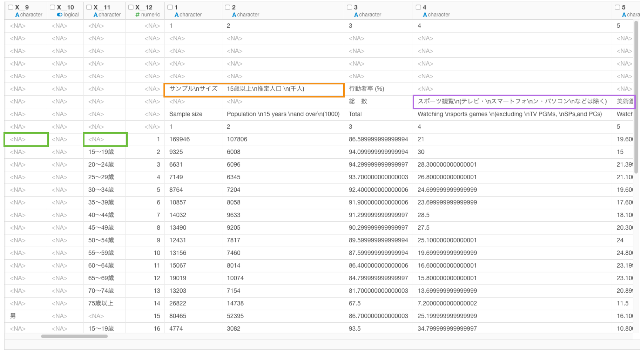The height and width of the screenshot is (354, 644).
Task: Select the 15067 cell
Action: tap(193, 265)
